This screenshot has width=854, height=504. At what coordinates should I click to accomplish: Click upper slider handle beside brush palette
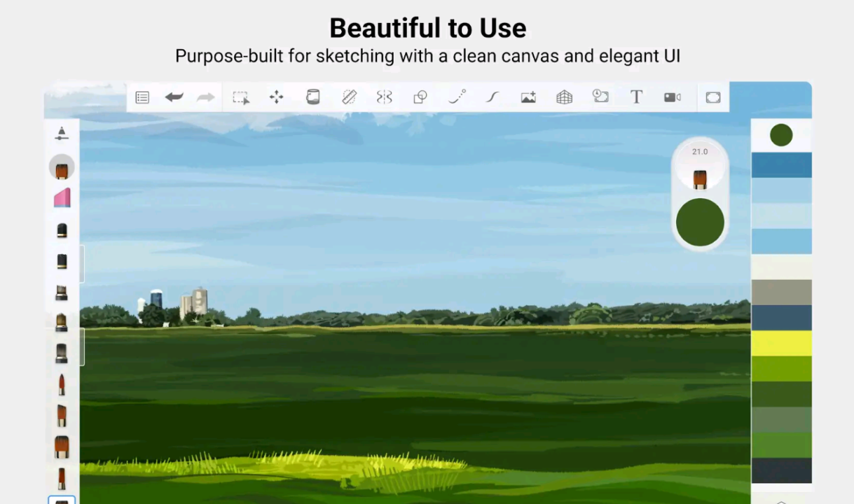pyautogui.click(x=82, y=264)
